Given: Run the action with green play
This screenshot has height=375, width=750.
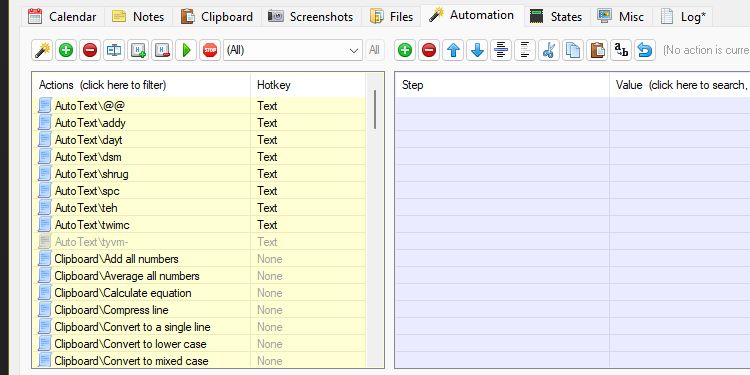Looking at the screenshot, I should [x=186, y=50].
